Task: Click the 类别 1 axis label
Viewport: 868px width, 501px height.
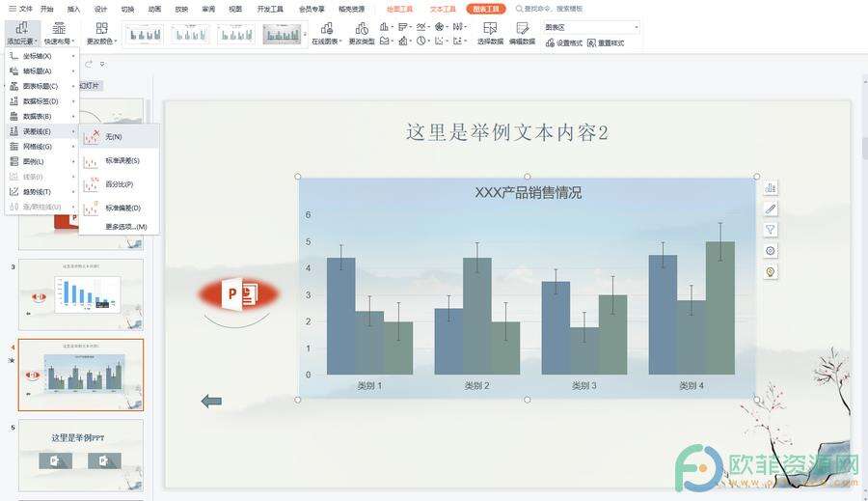Action: (x=369, y=385)
